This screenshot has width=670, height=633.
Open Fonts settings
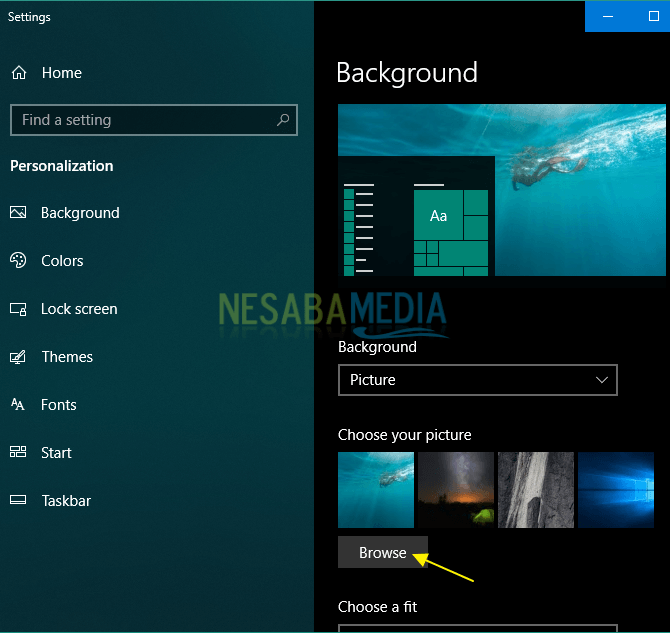pos(59,405)
